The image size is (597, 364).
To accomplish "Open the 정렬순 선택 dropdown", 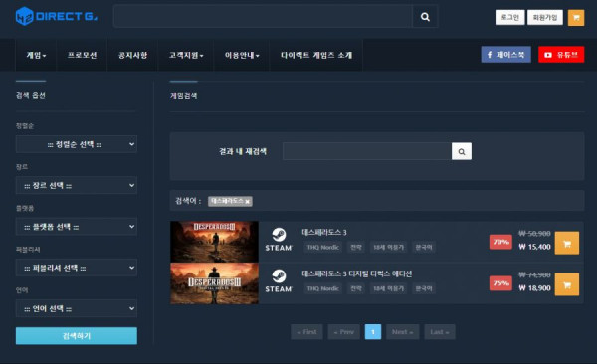I will [77, 144].
